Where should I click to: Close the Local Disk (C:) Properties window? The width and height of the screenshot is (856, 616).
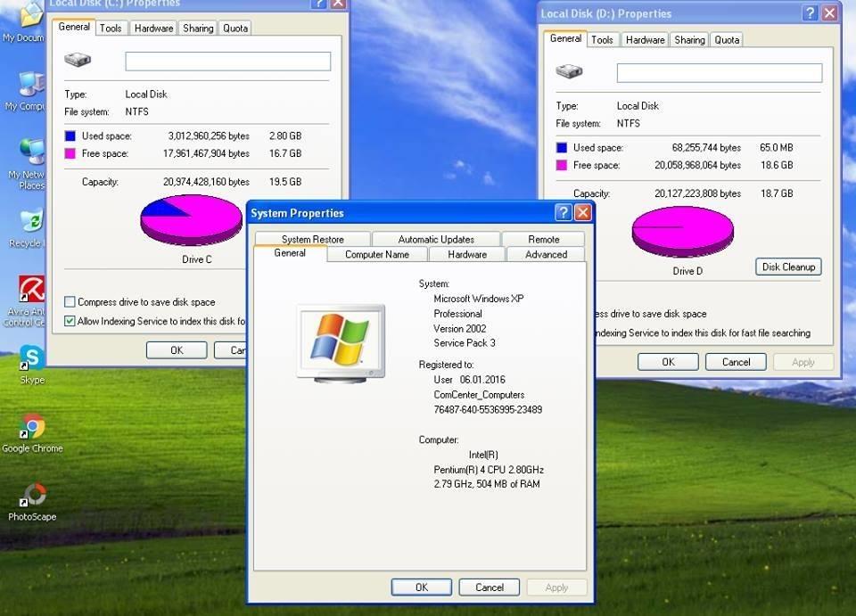(x=339, y=4)
